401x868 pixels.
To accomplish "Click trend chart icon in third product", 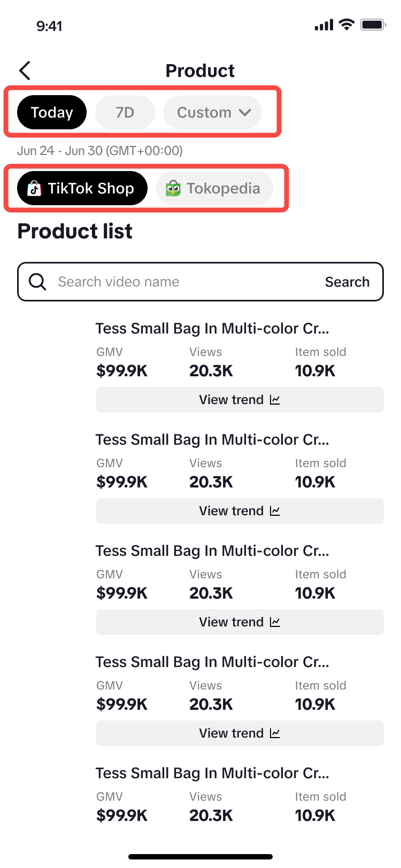I will pos(275,622).
